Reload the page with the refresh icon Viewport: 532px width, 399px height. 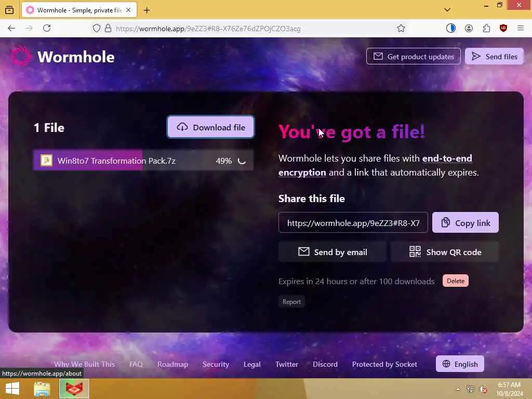click(x=47, y=28)
